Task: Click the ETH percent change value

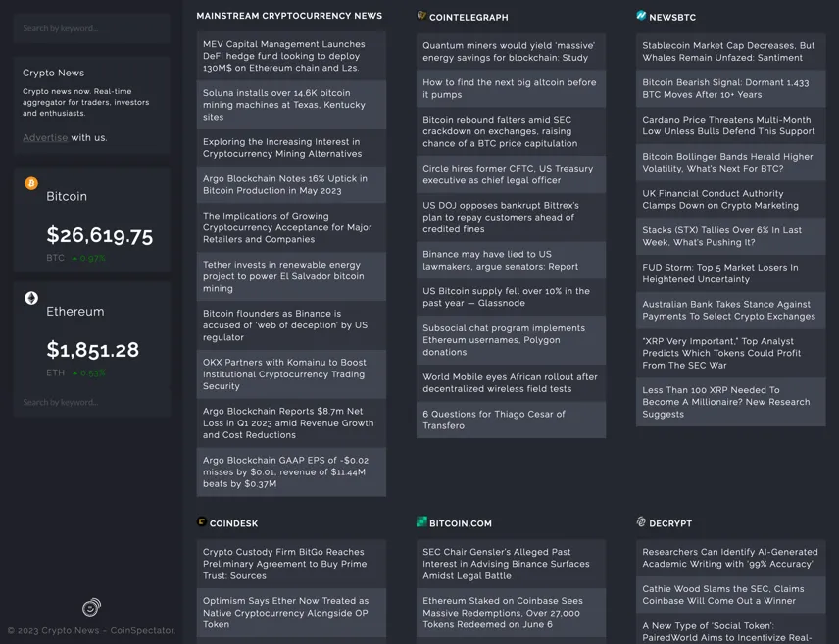Action: 89,373
